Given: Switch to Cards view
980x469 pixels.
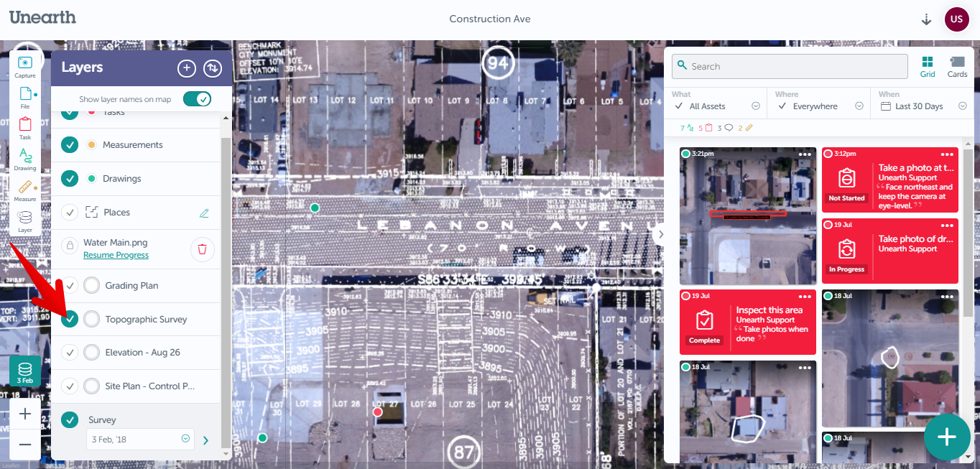Looking at the screenshot, I should [957, 67].
